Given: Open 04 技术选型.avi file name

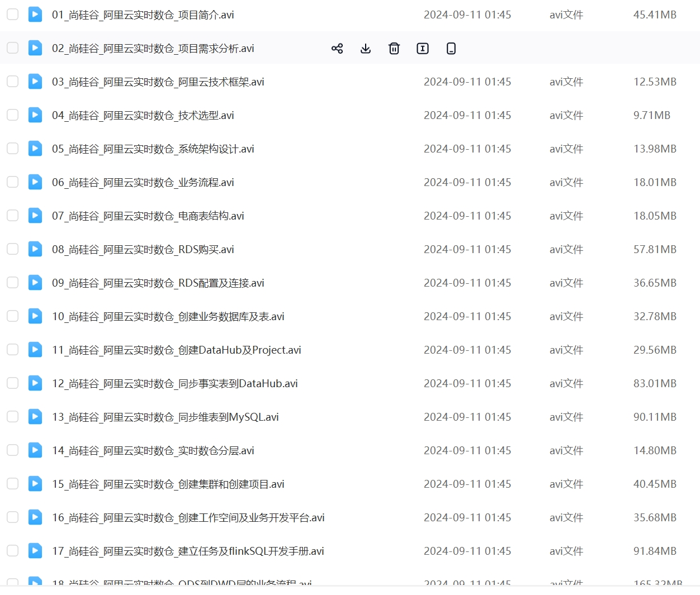Looking at the screenshot, I should click(x=143, y=116).
